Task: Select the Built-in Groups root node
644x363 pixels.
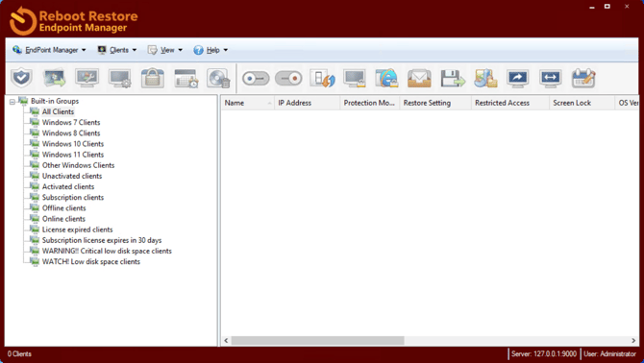Action: [55, 101]
